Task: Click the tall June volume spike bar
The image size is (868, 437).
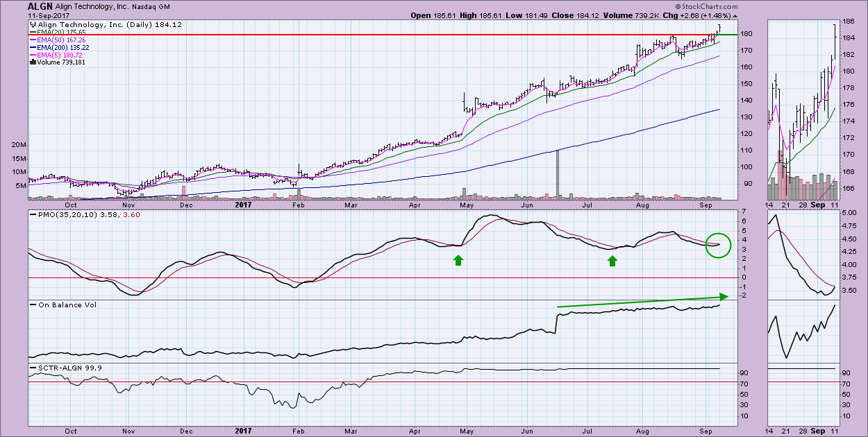Action: pyautogui.click(x=557, y=175)
